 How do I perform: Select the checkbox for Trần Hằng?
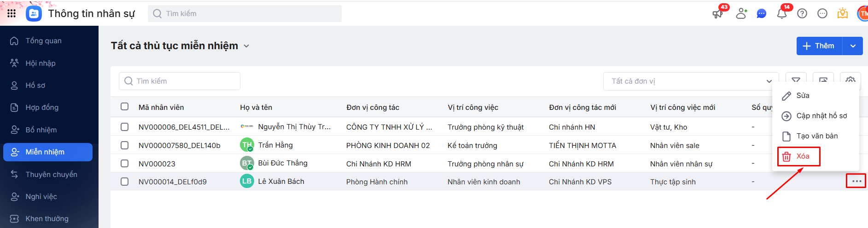point(124,145)
